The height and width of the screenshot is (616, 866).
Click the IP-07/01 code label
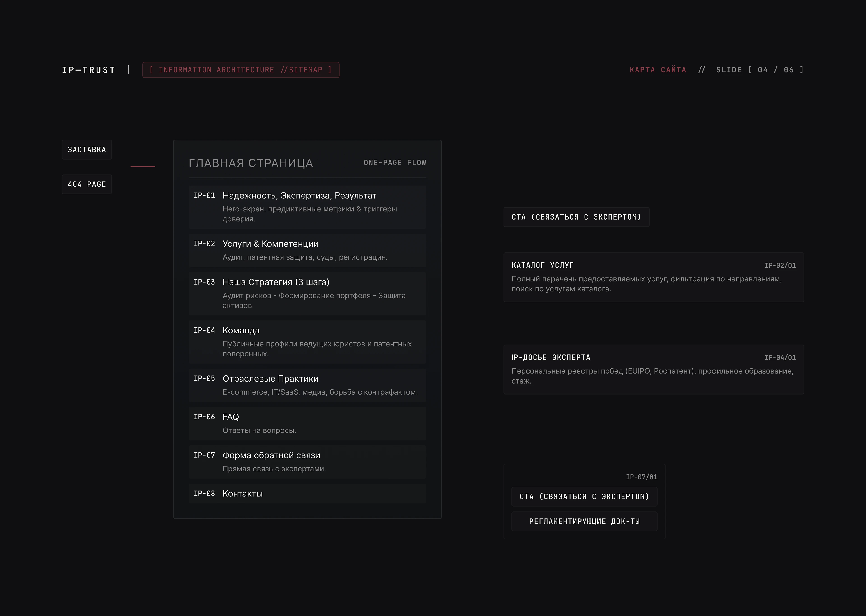[x=641, y=477]
